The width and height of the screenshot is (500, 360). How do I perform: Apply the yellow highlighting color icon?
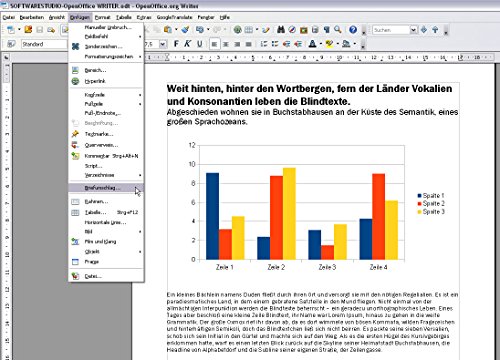click(329, 44)
